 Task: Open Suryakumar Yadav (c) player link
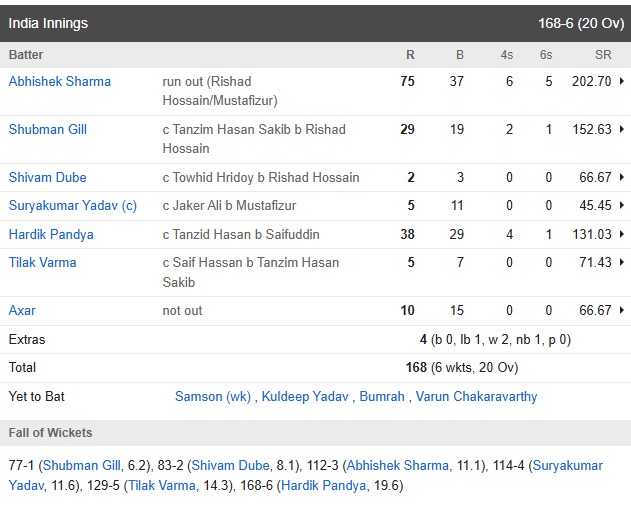[73, 206]
